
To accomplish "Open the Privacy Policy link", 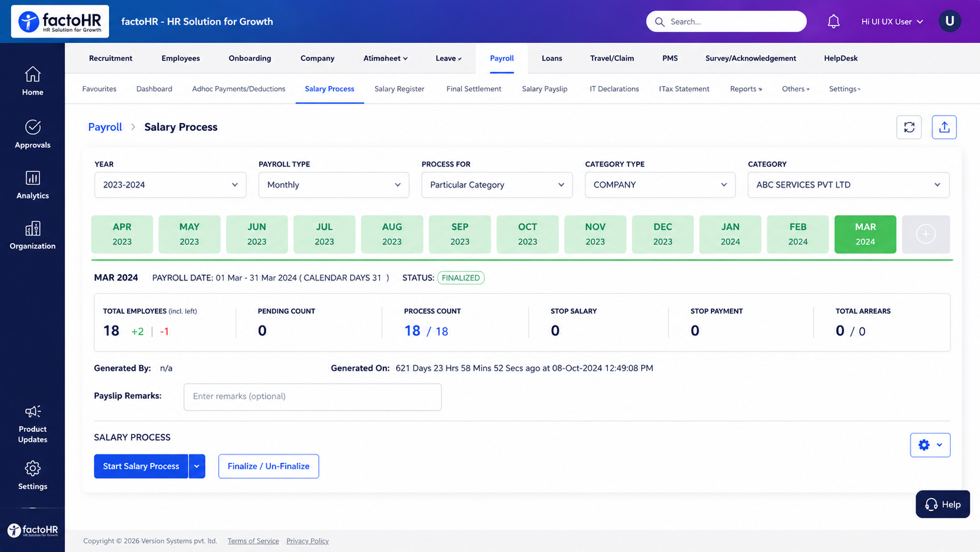I will (307, 541).
